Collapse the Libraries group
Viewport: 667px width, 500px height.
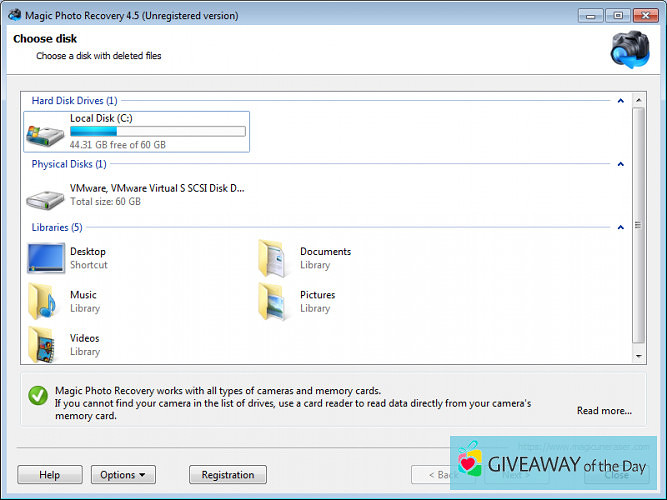621,227
